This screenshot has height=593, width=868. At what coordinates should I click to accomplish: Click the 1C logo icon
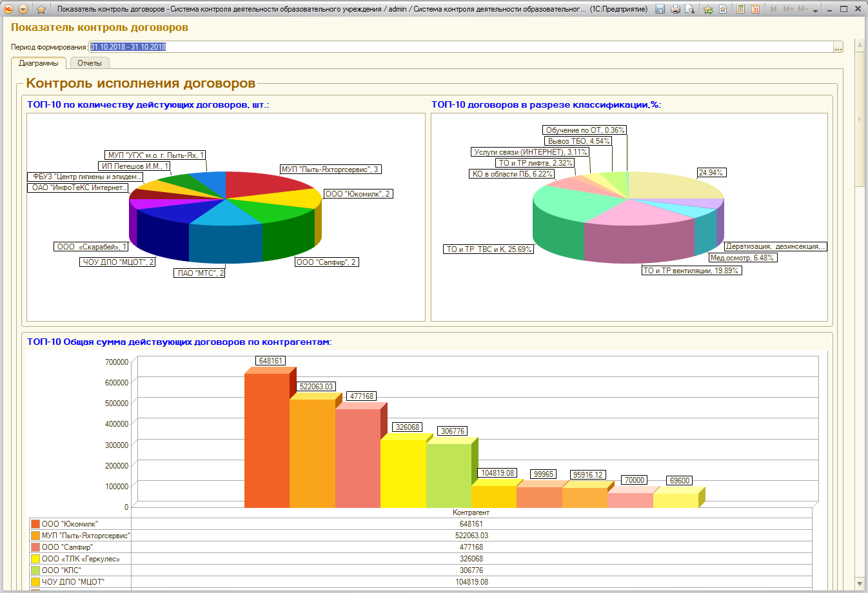pos(8,9)
